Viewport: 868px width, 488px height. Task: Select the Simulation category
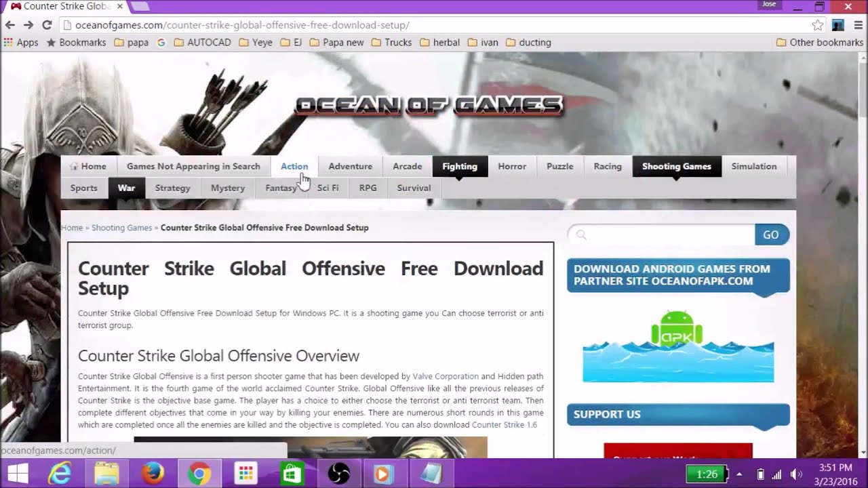(x=754, y=166)
